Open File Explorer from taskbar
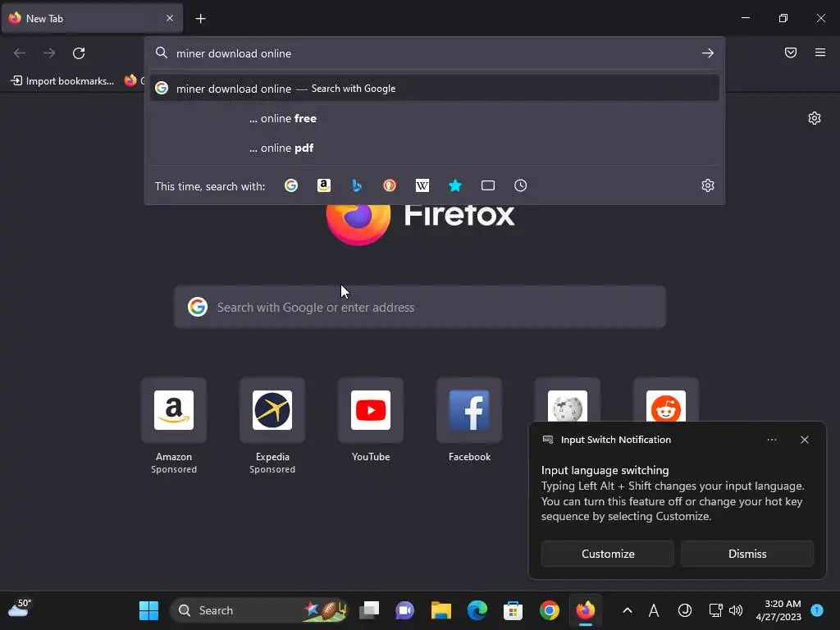Viewport: 840px width, 630px height. (441, 610)
